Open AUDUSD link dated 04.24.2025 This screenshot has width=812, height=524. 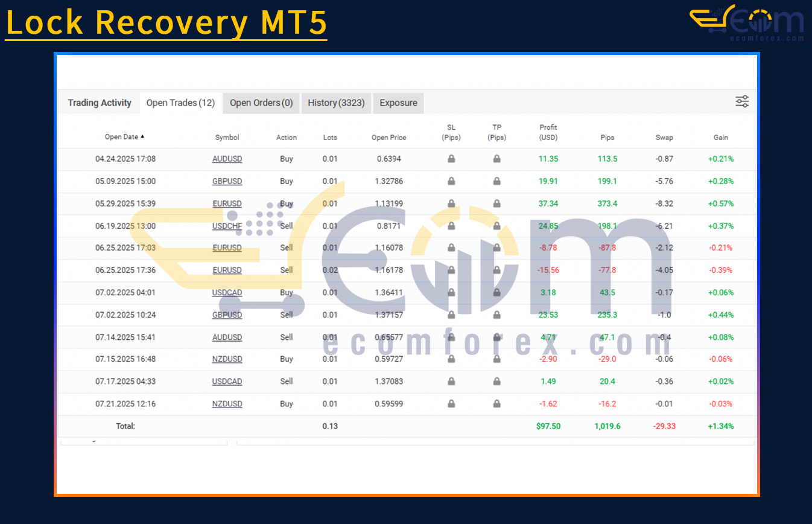(x=227, y=159)
